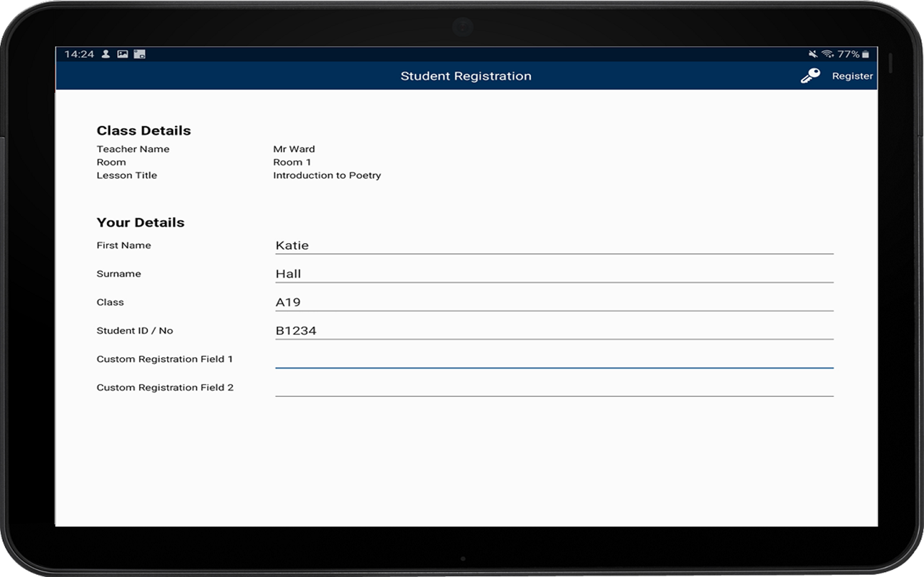The image size is (924, 577).
Task: Tap the Student Registration title bar
Action: [x=466, y=76]
